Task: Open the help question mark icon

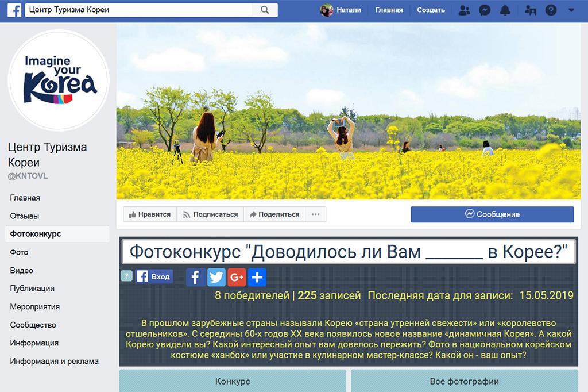Action: pos(551,10)
